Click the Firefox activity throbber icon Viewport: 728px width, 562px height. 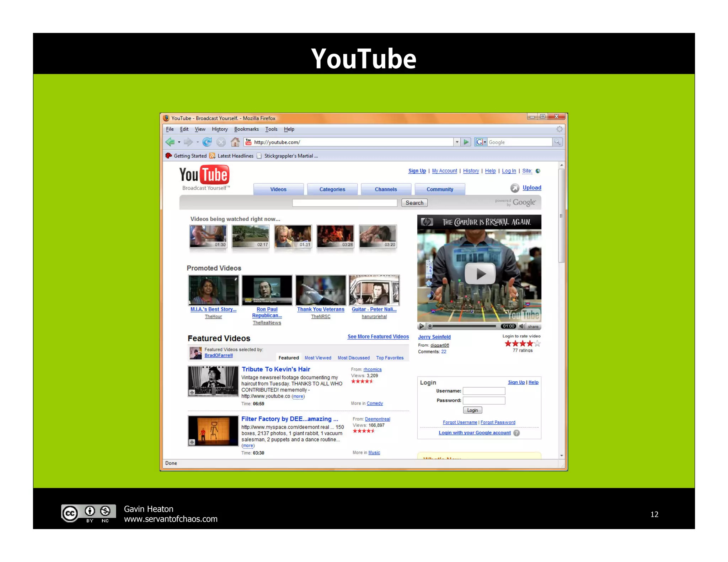(559, 129)
